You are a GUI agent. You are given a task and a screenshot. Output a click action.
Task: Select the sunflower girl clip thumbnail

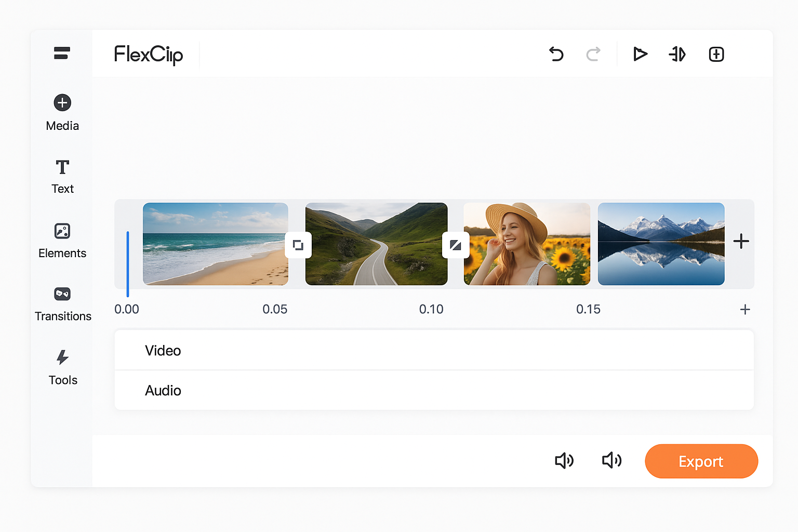click(526, 244)
